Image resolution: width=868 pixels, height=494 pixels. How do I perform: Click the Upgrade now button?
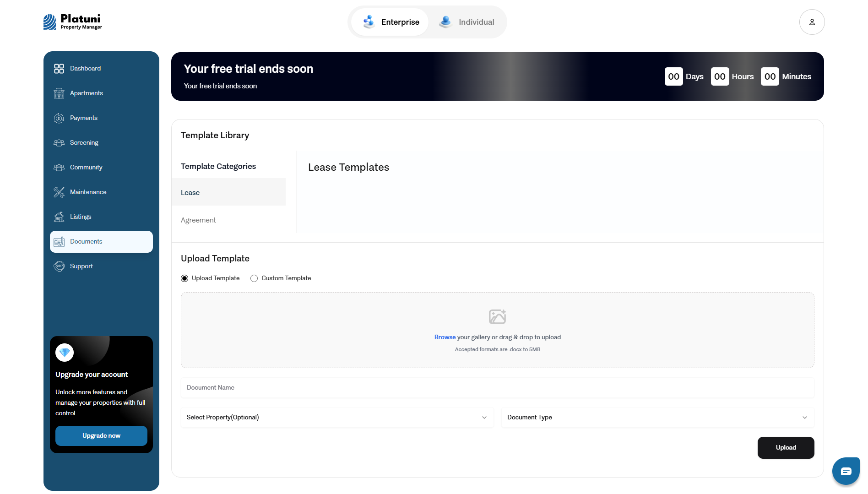click(101, 436)
